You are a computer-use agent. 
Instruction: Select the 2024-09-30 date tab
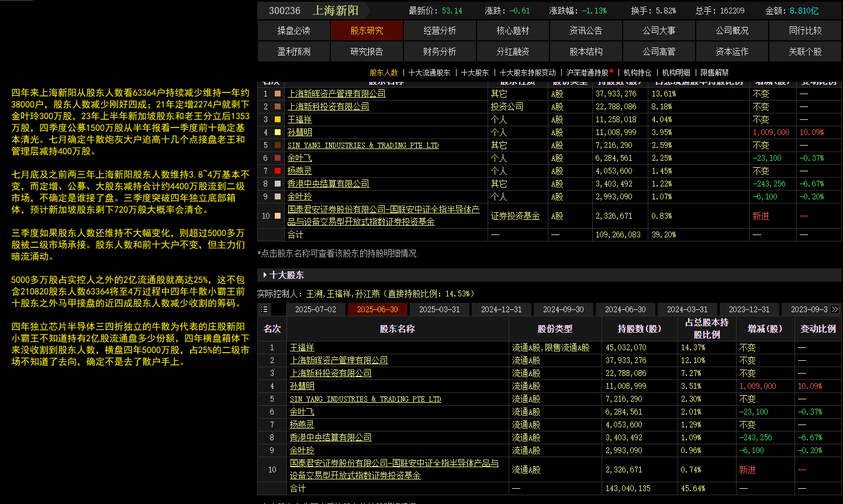point(564,309)
